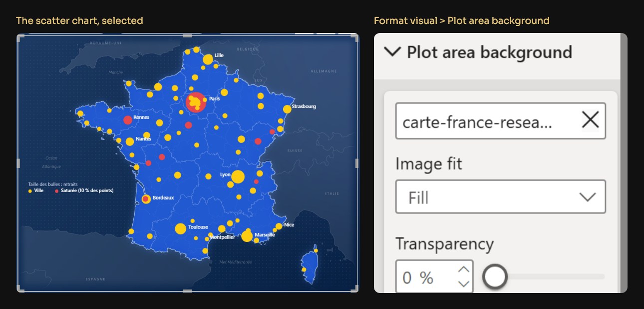Click the Image fit label
The image size is (644, 309).
pos(429,163)
